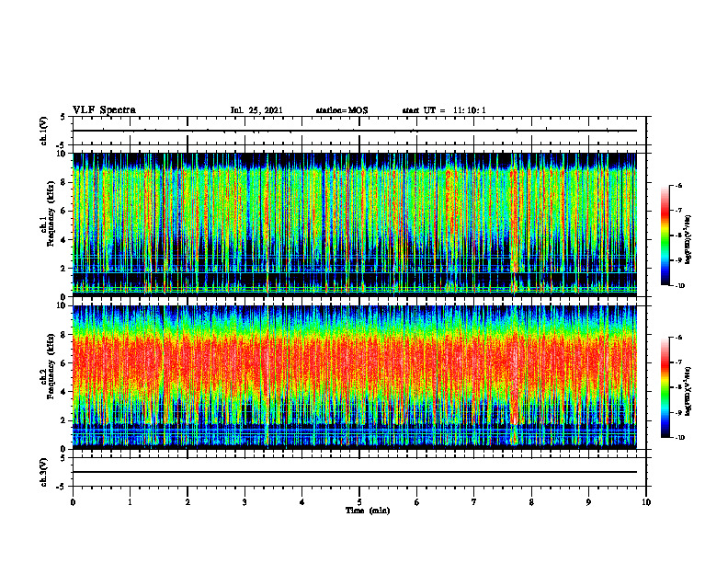728x563 pixels.
Task: Click time axis tick label "7"
Action: click(x=474, y=502)
